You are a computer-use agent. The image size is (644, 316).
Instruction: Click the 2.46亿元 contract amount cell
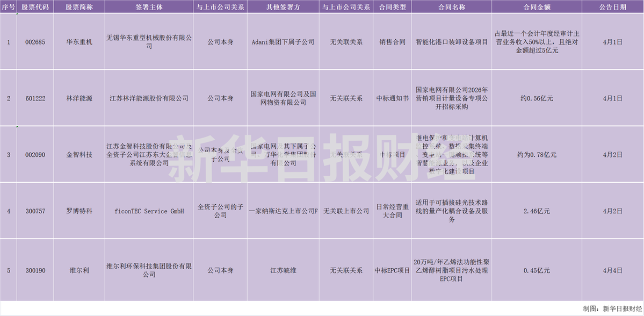(537, 211)
